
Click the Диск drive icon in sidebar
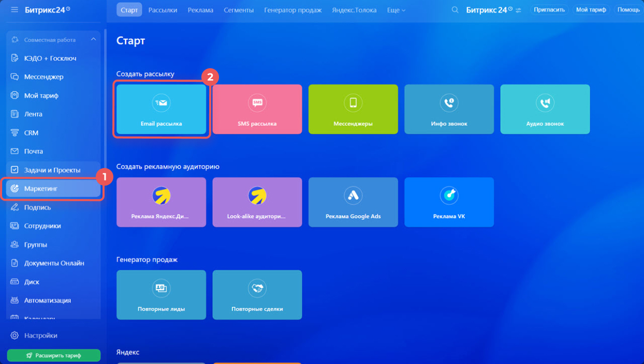click(14, 282)
